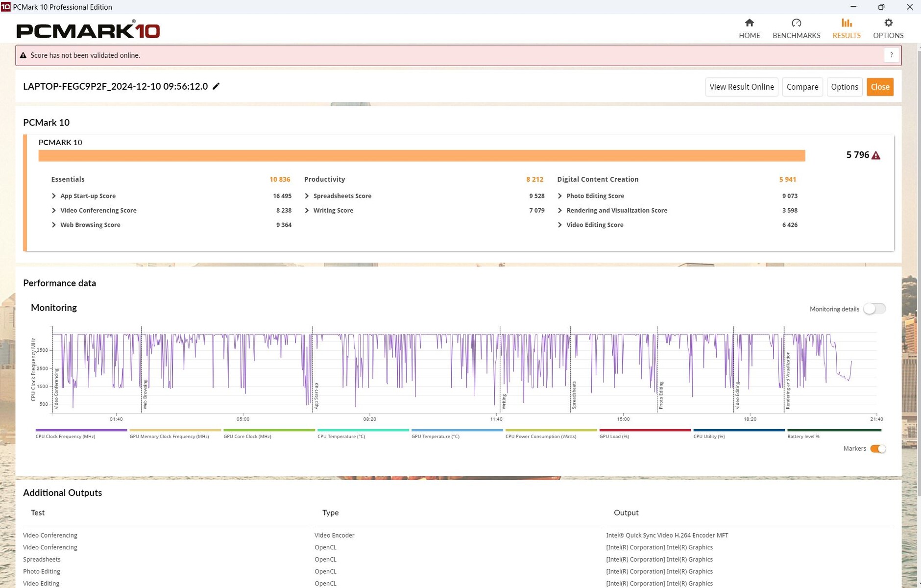
Task: Expand the Spreadsheets Score row
Action: [x=307, y=196]
